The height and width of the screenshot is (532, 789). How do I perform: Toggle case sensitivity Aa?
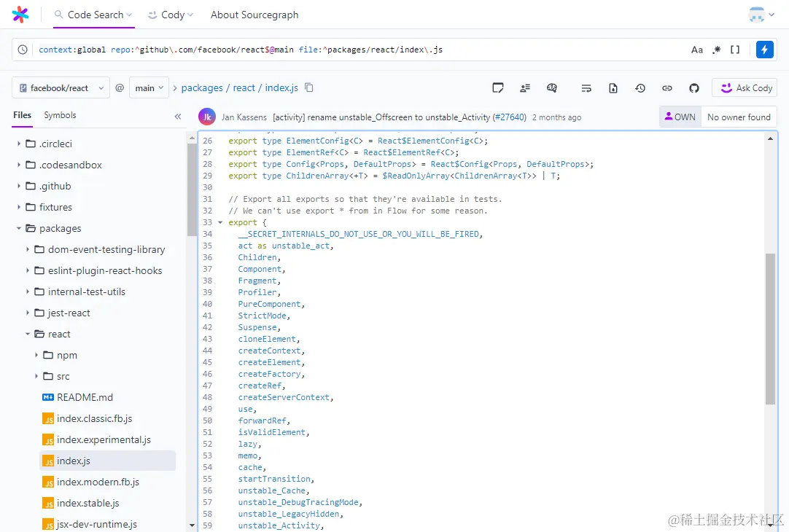pyautogui.click(x=697, y=50)
